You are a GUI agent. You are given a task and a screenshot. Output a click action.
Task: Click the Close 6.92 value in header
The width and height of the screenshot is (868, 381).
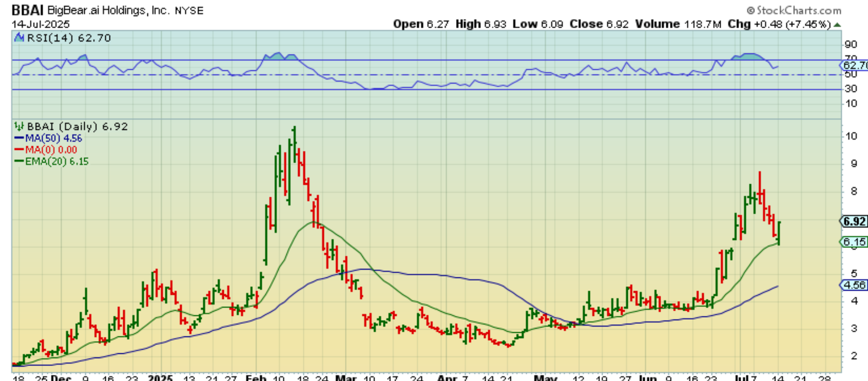(599, 24)
